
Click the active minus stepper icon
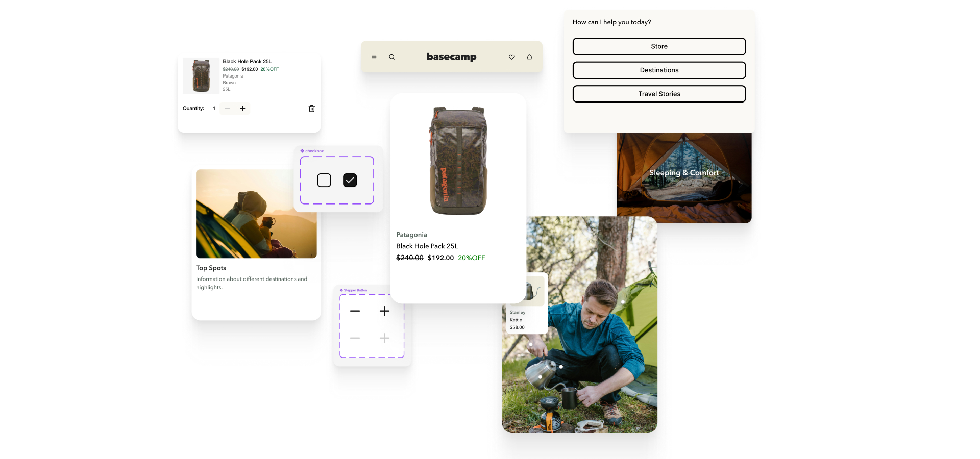coord(355,311)
